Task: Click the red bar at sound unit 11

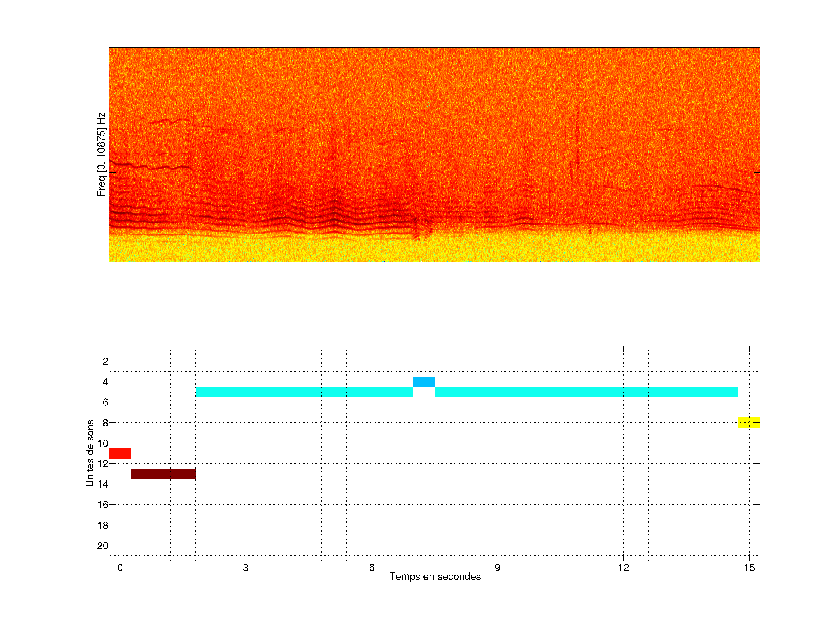Action: point(120,453)
